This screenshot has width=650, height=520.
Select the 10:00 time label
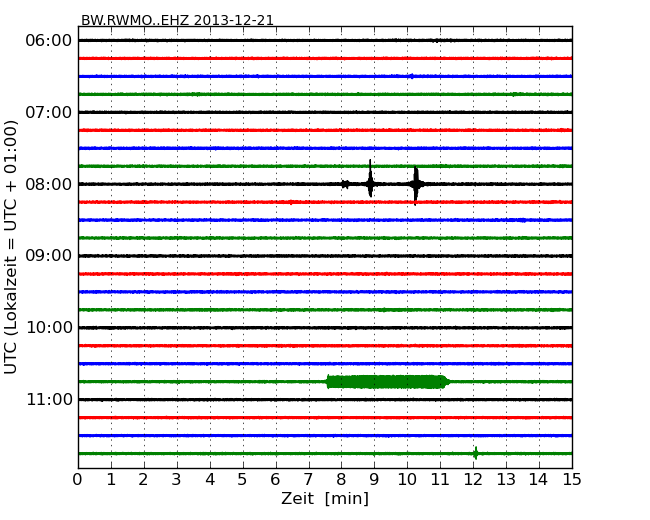pos(49,328)
